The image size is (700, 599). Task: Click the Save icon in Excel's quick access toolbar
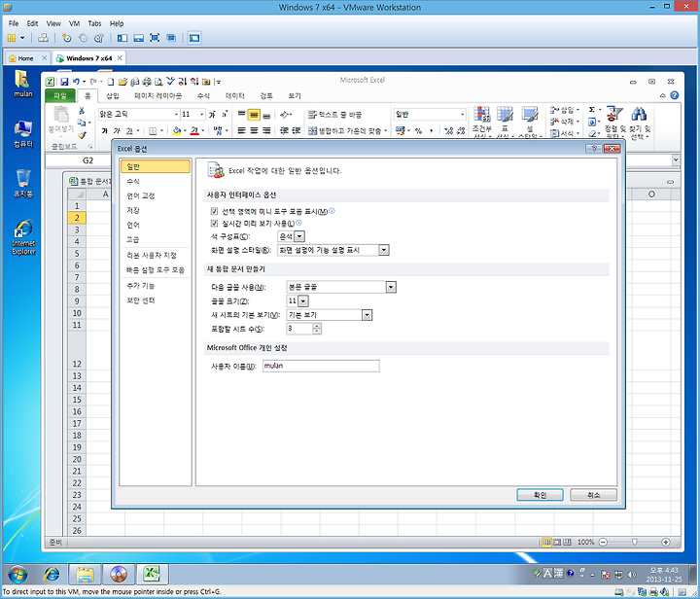coord(64,82)
